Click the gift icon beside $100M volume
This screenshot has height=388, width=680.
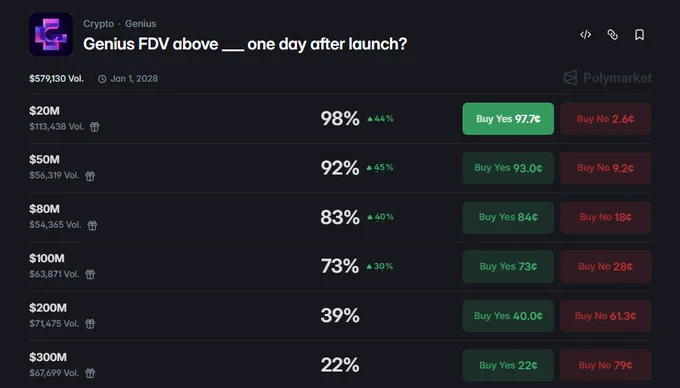[x=90, y=274]
